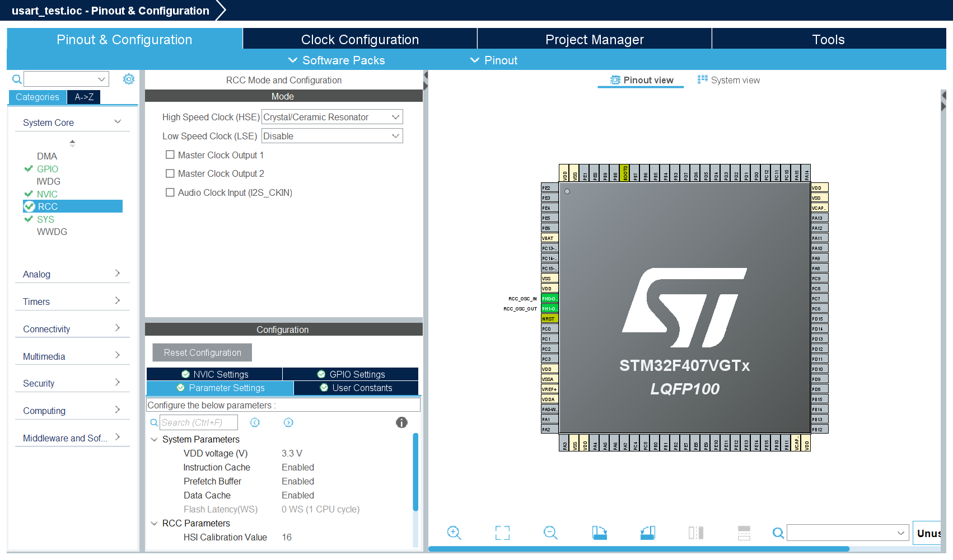Zoom in on the chip pinout

(454, 533)
